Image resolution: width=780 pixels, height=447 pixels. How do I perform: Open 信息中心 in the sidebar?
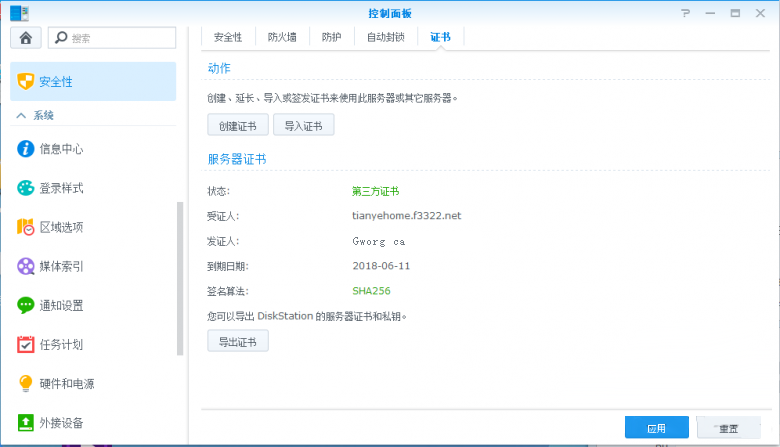61,149
